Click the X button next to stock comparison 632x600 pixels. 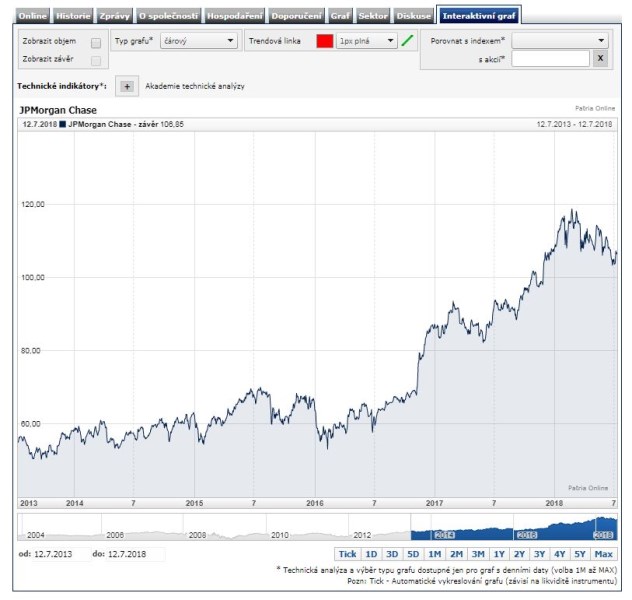tap(600, 59)
